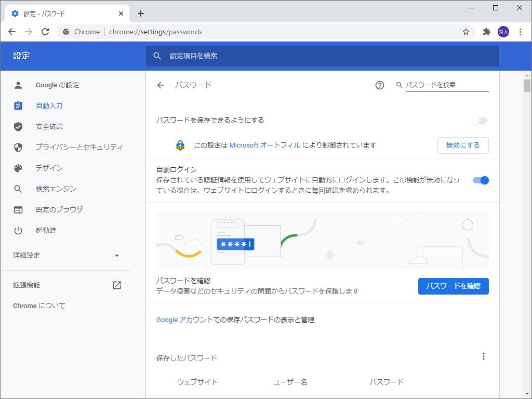Enable the パスワードを保存できるようにする toggle
The height and width of the screenshot is (399, 532).
click(x=478, y=121)
